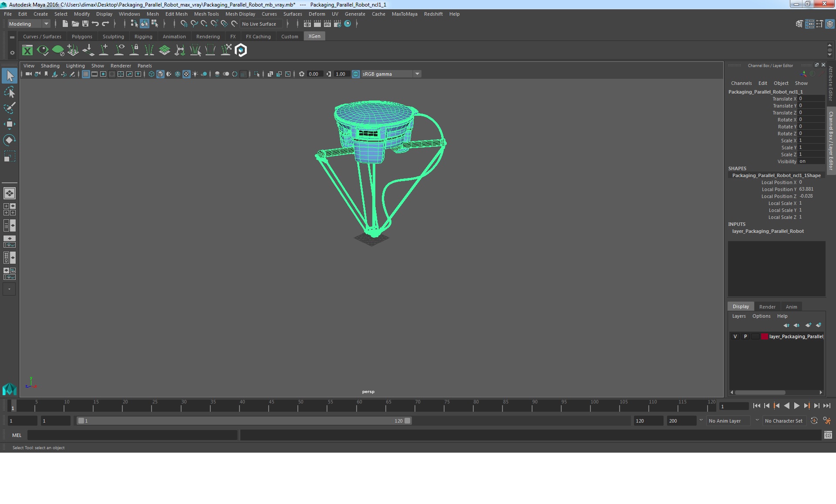Viewport: 836px width, 504px height.
Task: Click the XGen guide lock shelf icon
Action: pos(134,50)
